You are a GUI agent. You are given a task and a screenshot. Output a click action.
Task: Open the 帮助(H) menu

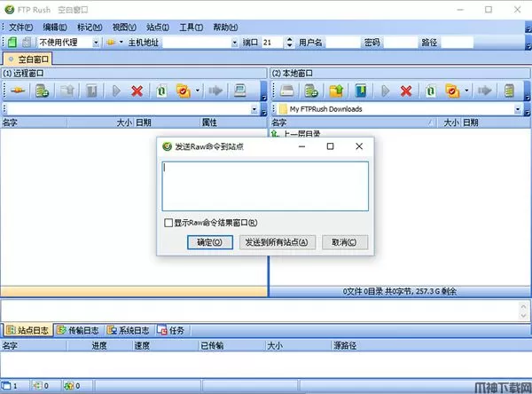225,28
